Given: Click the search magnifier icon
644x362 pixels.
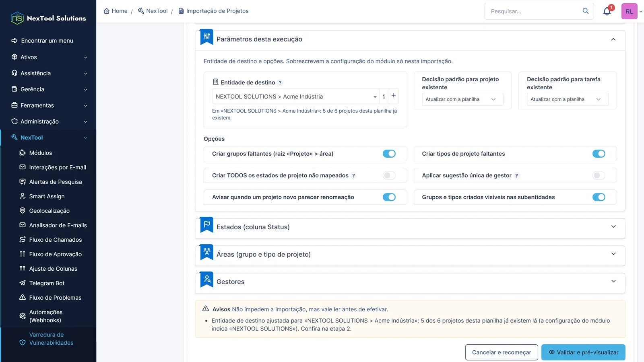Looking at the screenshot, I should 586,11.
